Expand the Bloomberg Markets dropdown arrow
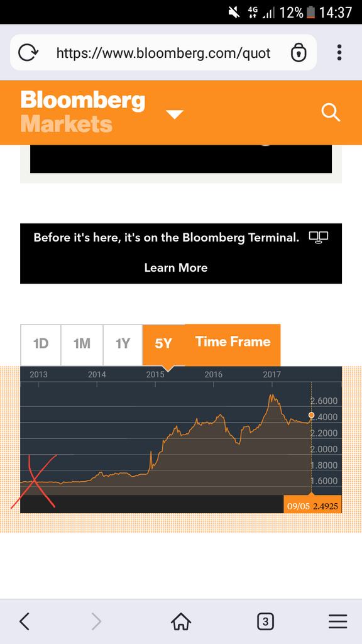 pyautogui.click(x=175, y=114)
